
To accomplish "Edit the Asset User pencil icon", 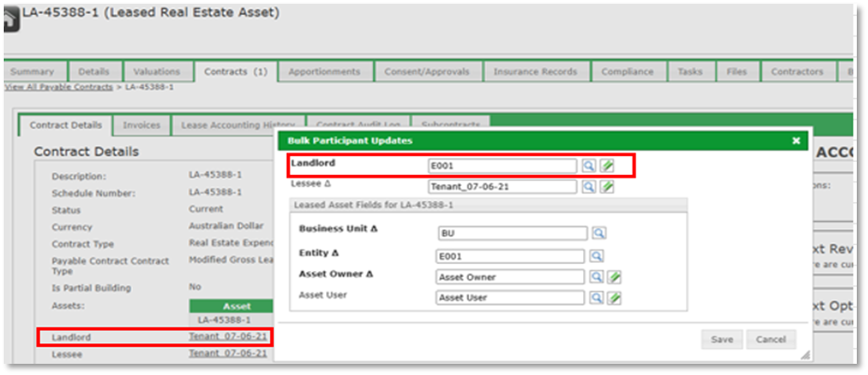I will (x=613, y=298).
